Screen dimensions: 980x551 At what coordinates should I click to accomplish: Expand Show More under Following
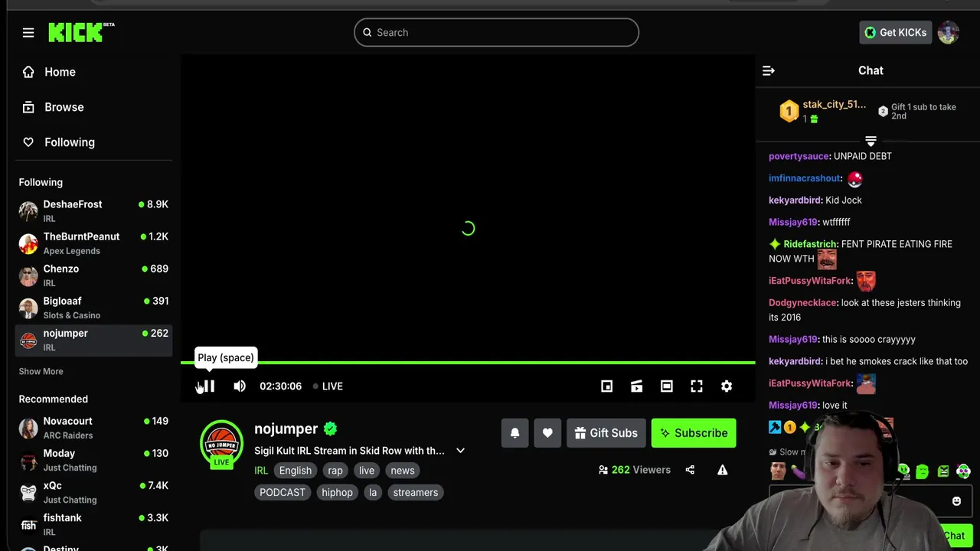coord(41,371)
